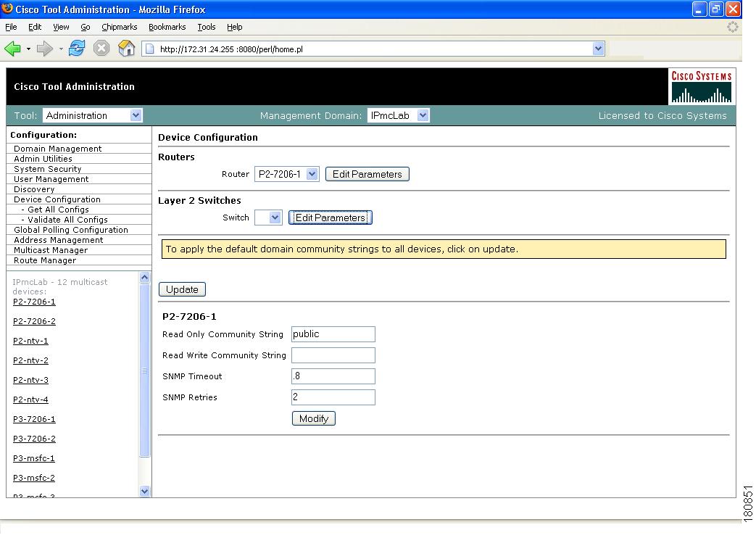Select Validate All Configs sub-item
This screenshot has width=756, height=538.
tap(67, 220)
